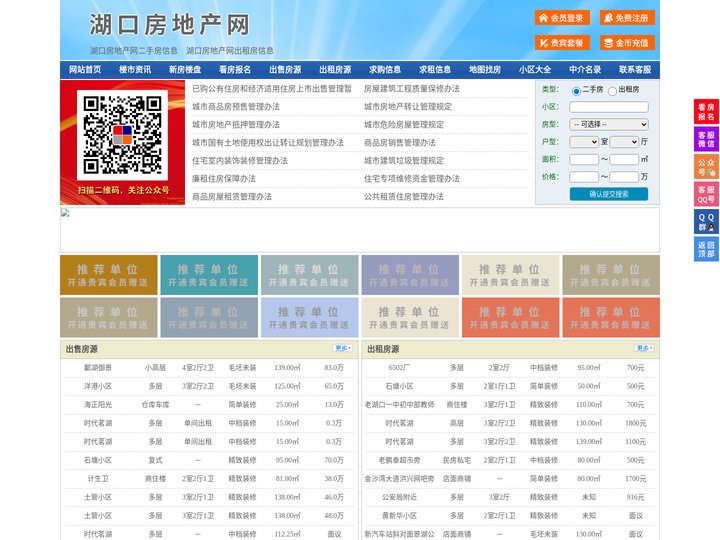Open the 黄新华小区 rental listing
720x540 pixels.
click(x=399, y=516)
